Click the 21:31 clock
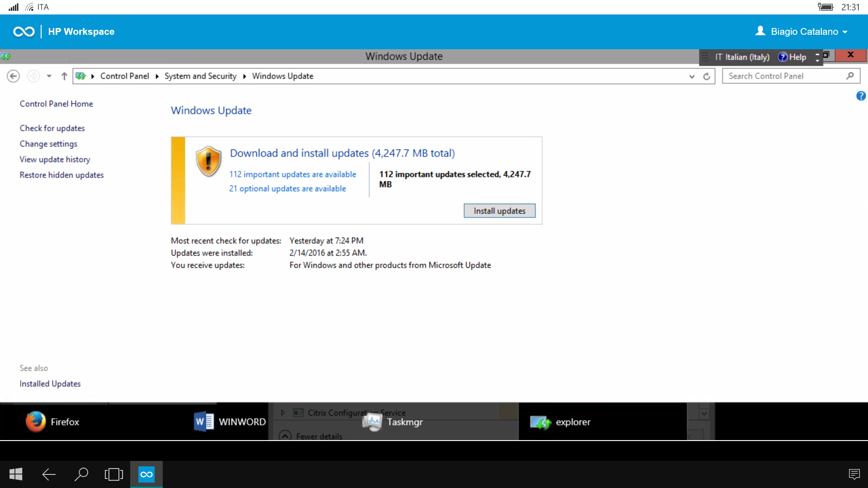868x488 pixels. click(850, 7)
